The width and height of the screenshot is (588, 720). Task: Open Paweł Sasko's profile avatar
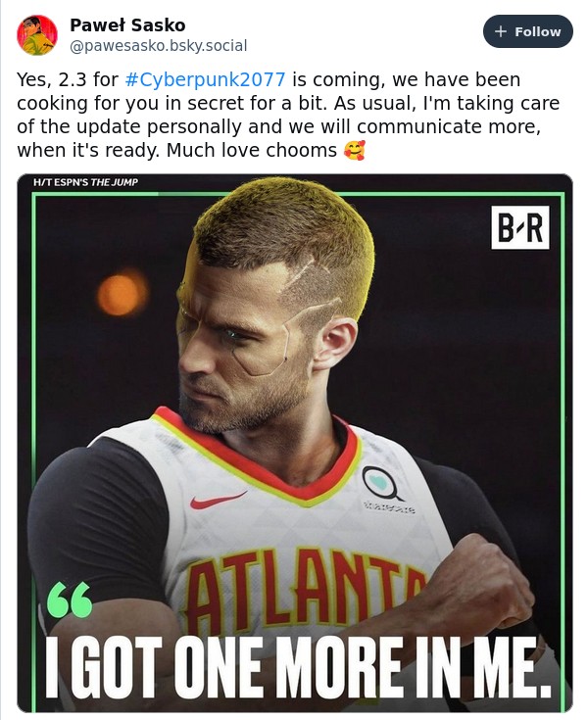[37, 35]
